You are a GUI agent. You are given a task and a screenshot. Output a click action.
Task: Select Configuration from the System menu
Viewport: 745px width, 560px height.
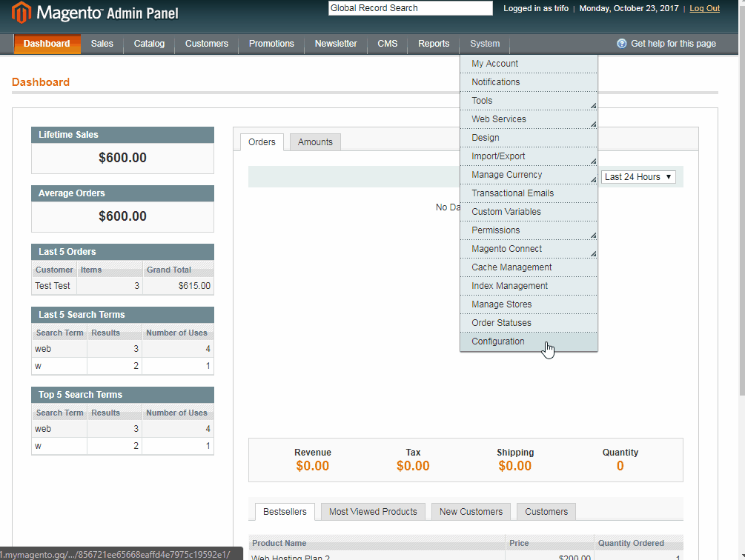(497, 341)
